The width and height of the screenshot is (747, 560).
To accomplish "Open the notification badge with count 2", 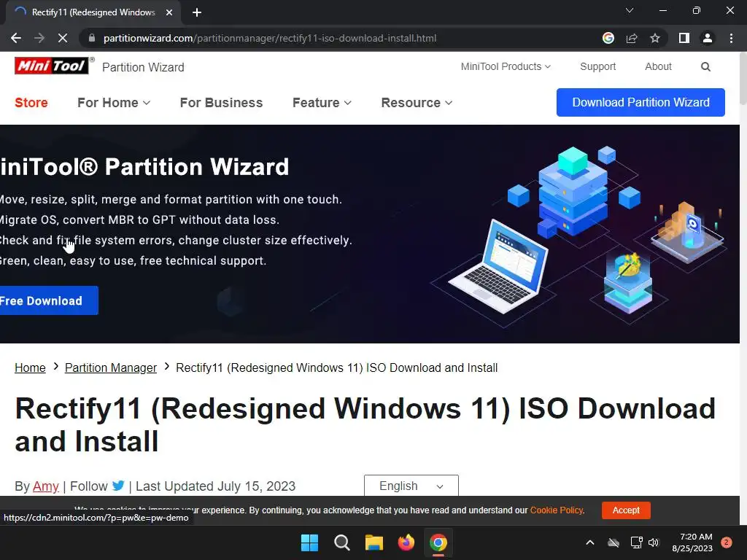I will pyautogui.click(x=727, y=542).
